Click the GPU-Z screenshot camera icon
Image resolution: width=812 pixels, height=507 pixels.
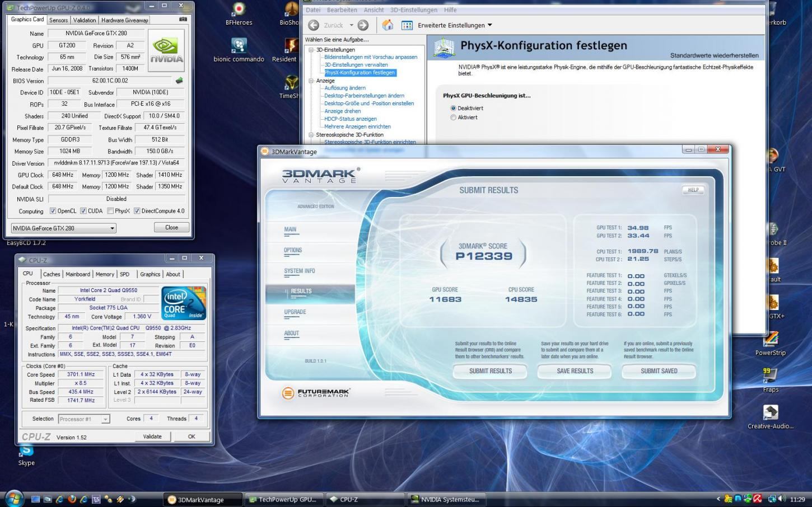tap(183, 19)
